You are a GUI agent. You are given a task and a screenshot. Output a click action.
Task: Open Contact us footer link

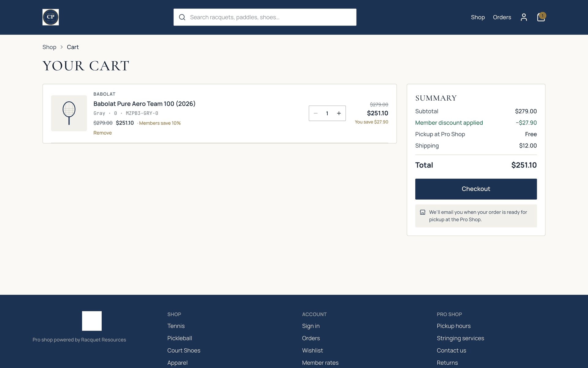tap(451, 351)
